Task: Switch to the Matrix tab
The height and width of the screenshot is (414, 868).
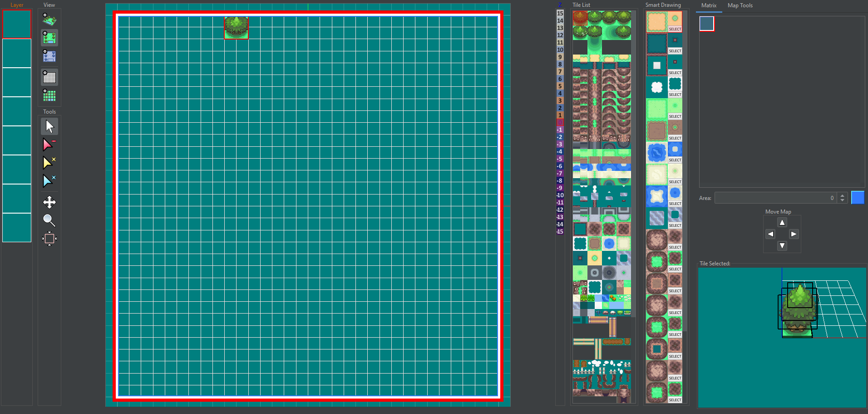Action: pos(709,5)
